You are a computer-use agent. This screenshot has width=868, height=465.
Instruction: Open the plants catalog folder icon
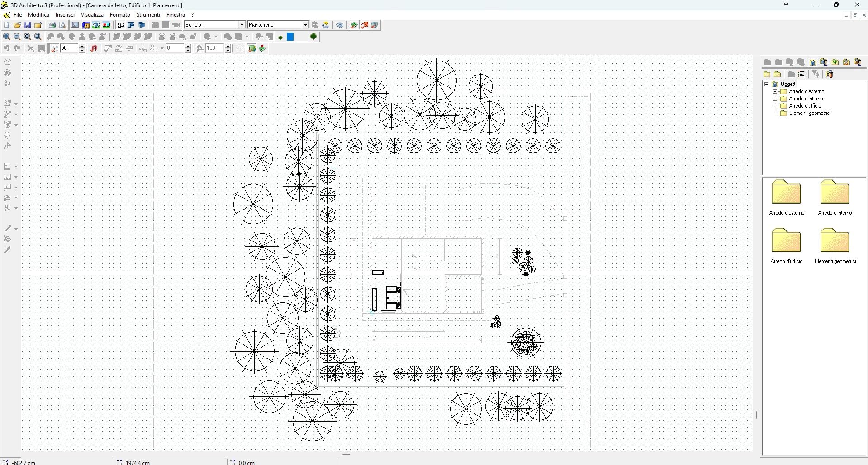tap(835, 62)
